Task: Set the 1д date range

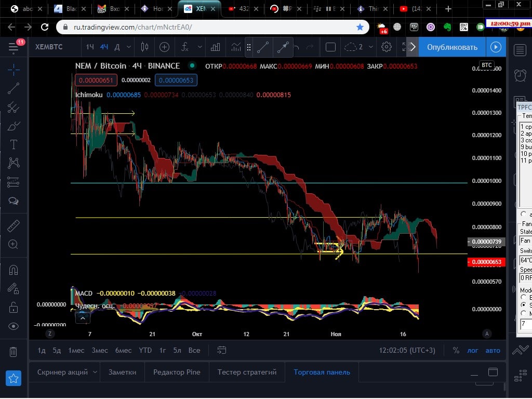Action: pos(42,350)
